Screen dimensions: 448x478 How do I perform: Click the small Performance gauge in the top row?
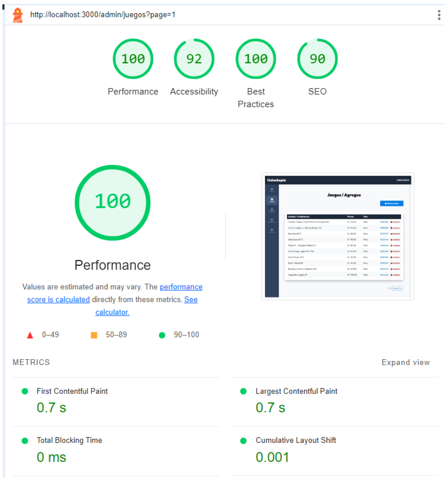(x=133, y=59)
